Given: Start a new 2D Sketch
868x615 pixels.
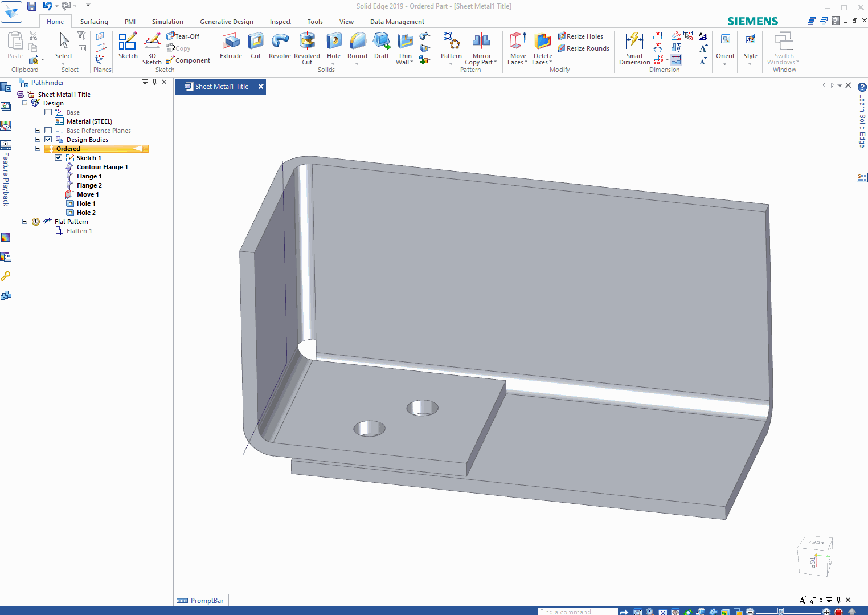Looking at the screenshot, I should tap(128, 46).
